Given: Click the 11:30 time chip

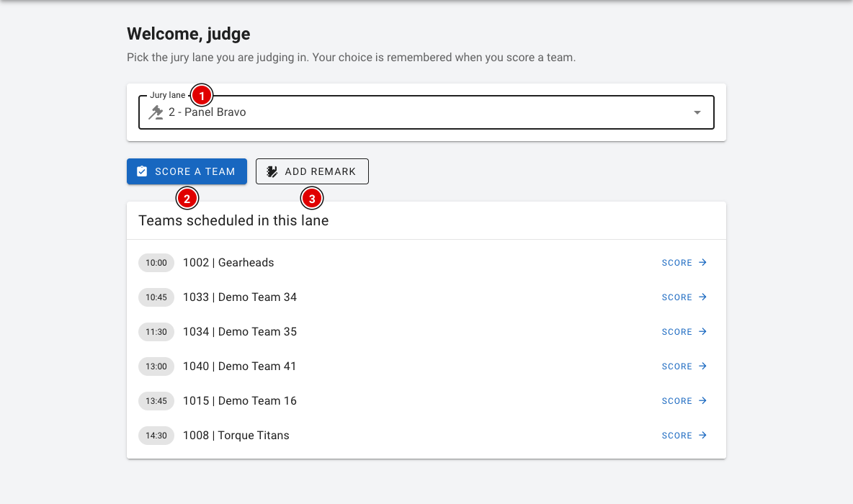Looking at the screenshot, I should [x=156, y=332].
